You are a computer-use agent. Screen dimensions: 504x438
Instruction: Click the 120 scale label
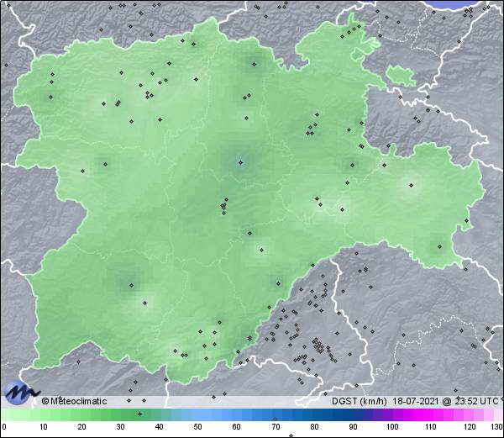[470, 427]
